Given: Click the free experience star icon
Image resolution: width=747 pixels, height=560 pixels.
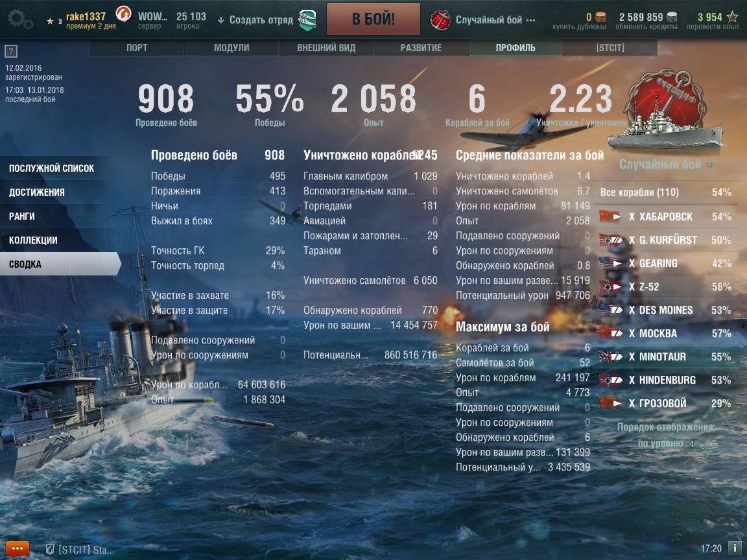Looking at the screenshot, I should (x=732, y=17).
